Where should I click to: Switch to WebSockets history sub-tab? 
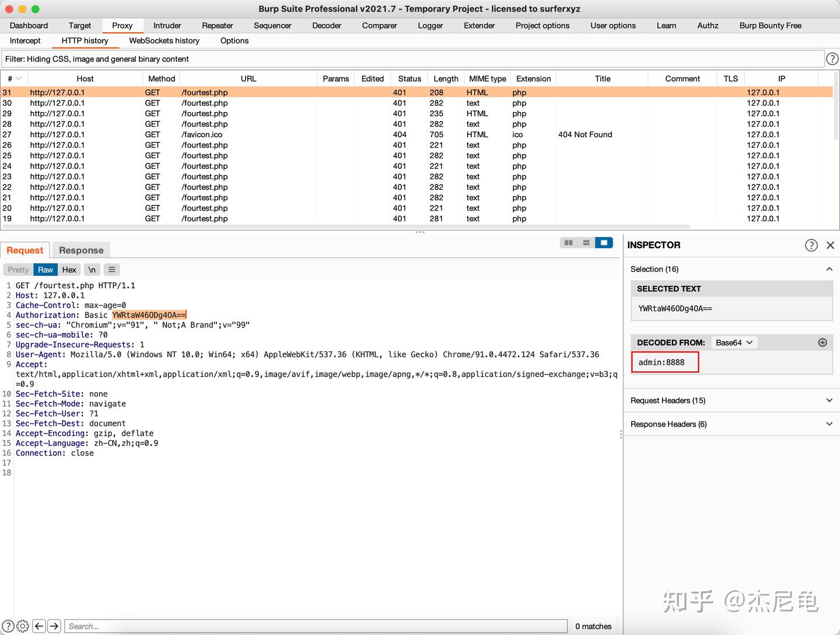[x=164, y=41]
